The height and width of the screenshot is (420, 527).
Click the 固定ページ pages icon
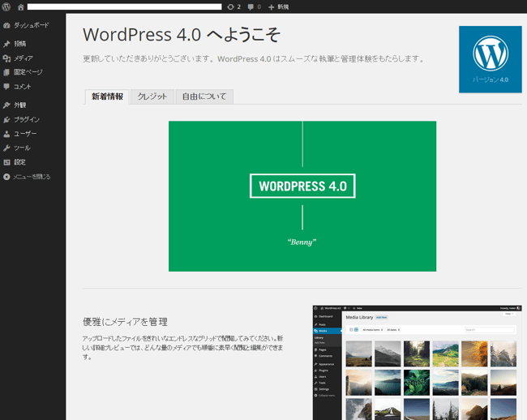tap(6, 72)
